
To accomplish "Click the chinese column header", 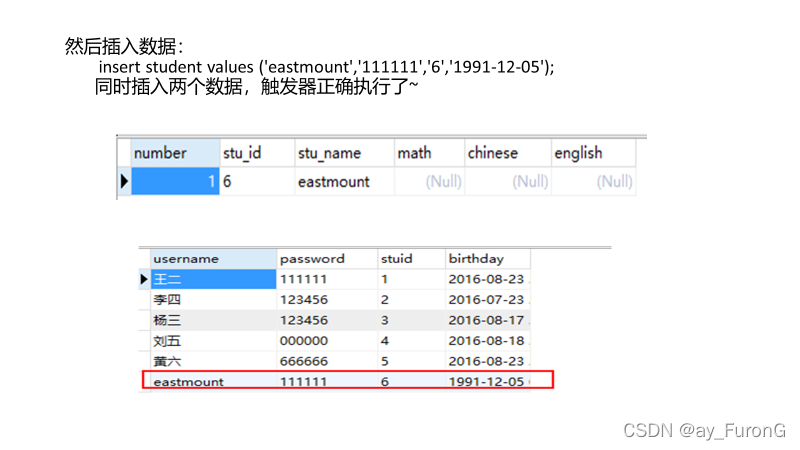I will click(x=508, y=153).
